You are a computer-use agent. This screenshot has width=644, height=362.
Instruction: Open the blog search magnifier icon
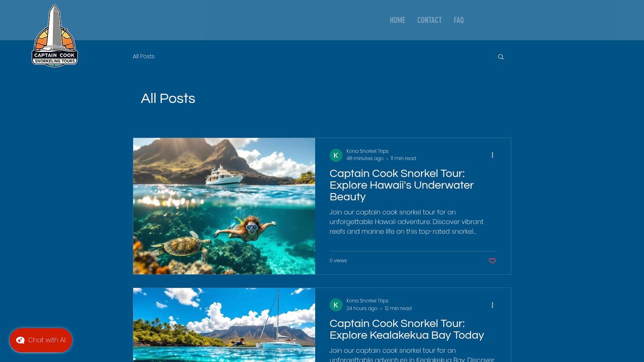501,57
